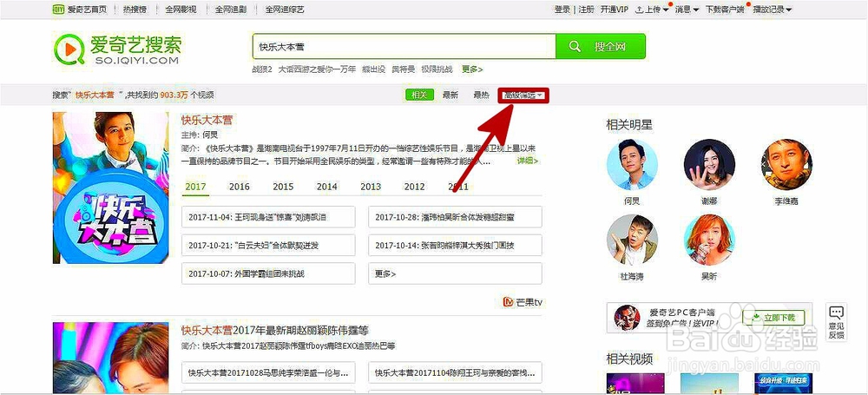Image resolution: width=868 pixels, height=395 pixels.
Task: Open 快乐大本营2017年最新期 result title
Action: click(x=275, y=331)
